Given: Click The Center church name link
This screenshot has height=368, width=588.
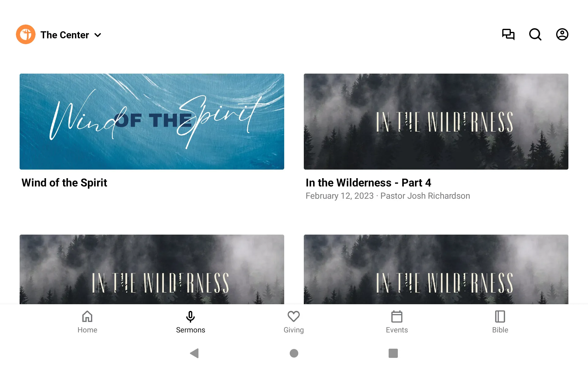Looking at the screenshot, I should (64, 34).
